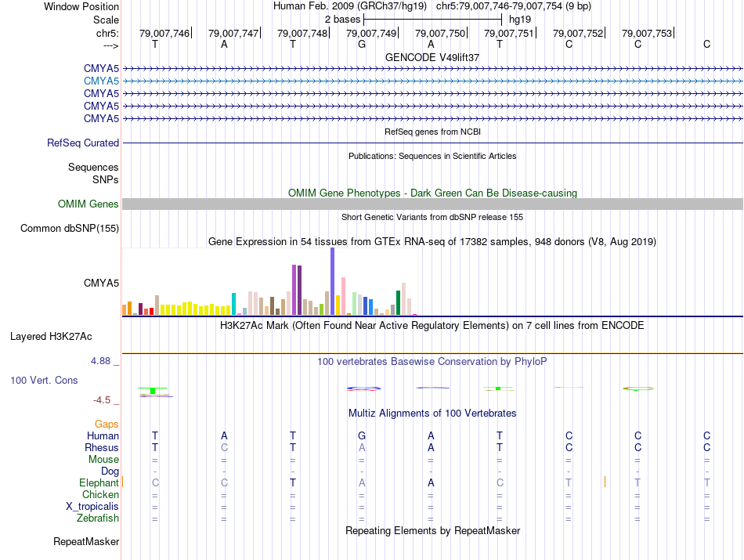Click the CMYA5 label beside GTEx expression chart
The width and height of the screenshot is (744, 560).
click(101, 284)
